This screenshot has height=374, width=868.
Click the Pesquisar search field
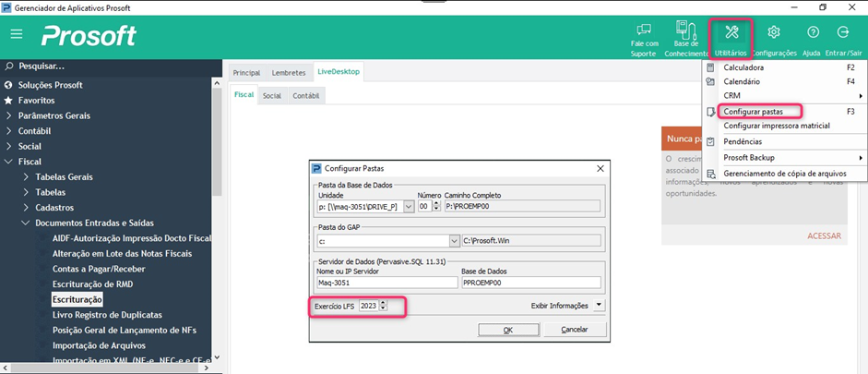click(x=111, y=66)
